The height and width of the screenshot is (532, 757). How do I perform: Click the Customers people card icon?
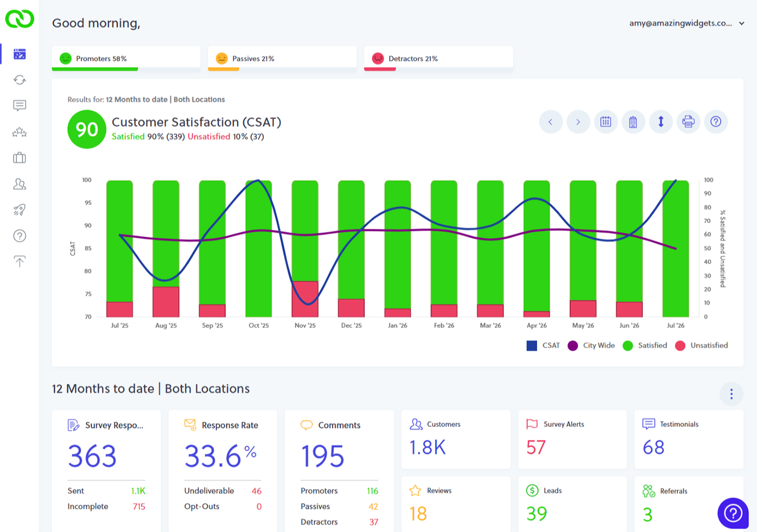(x=416, y=424)
